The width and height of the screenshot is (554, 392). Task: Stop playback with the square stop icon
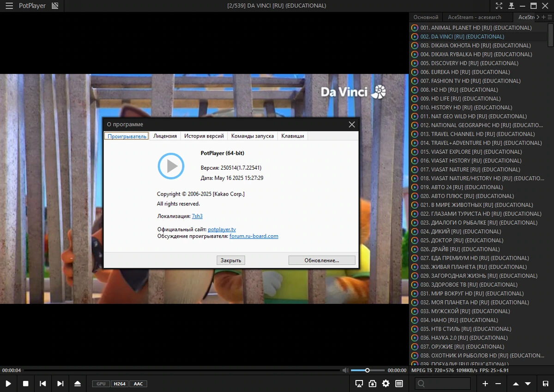tap(26, 383)
